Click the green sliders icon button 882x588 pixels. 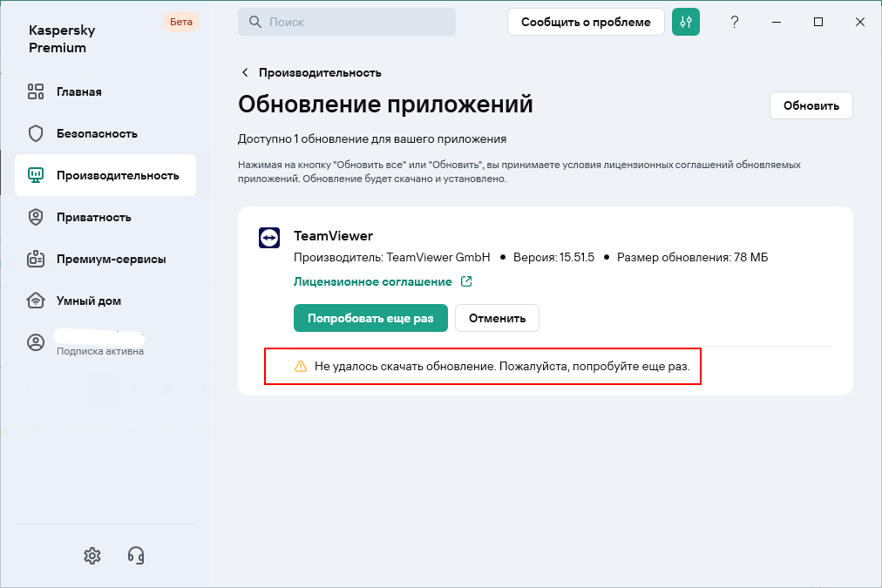point(686,22)
